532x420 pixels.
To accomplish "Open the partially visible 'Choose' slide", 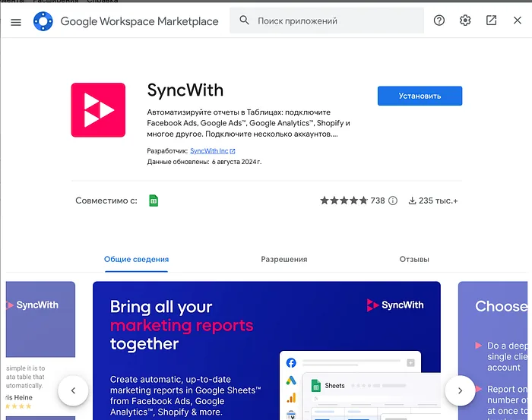I will 492,351.
